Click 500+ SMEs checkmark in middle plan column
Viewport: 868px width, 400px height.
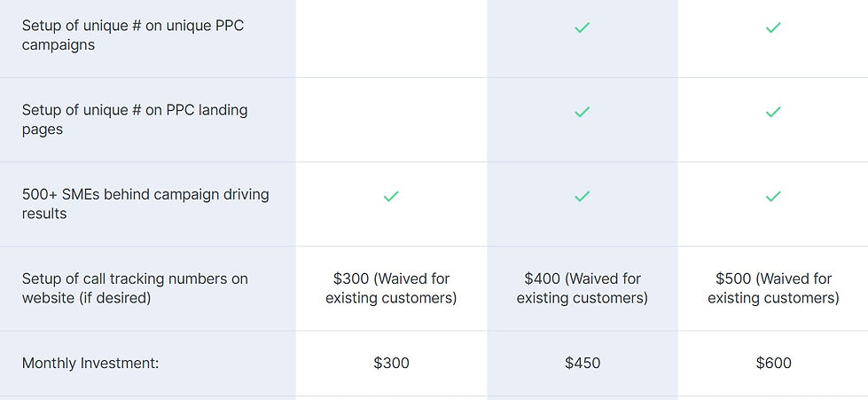click(582, 196)
